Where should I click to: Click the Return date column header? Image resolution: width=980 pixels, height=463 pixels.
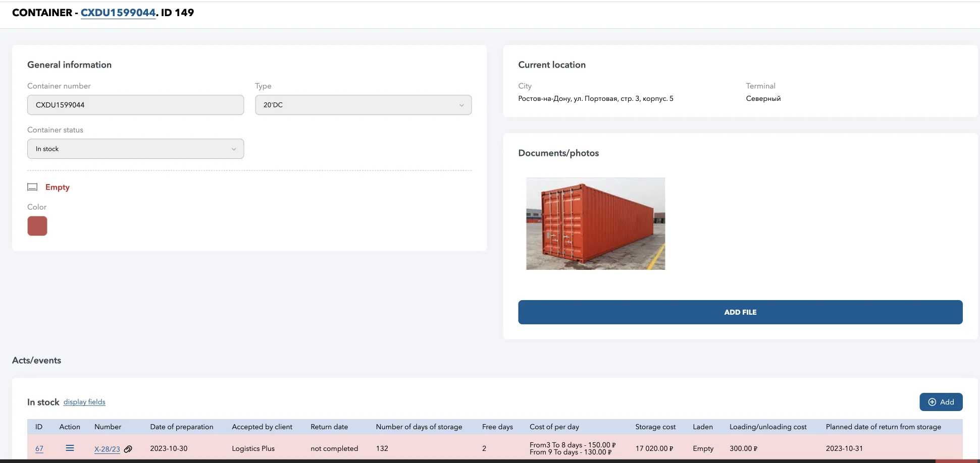pos(329,427)
